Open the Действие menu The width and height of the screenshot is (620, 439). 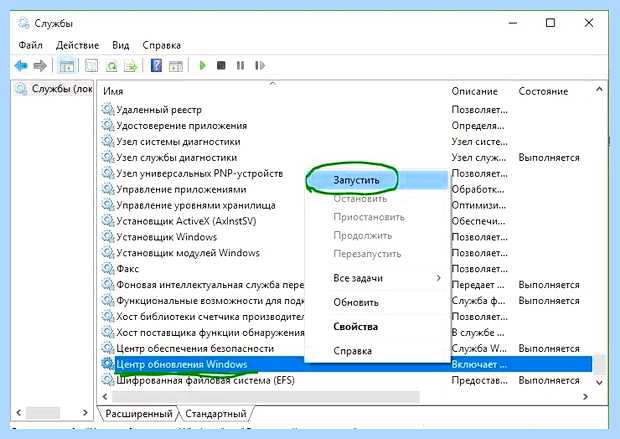(77, 45)
